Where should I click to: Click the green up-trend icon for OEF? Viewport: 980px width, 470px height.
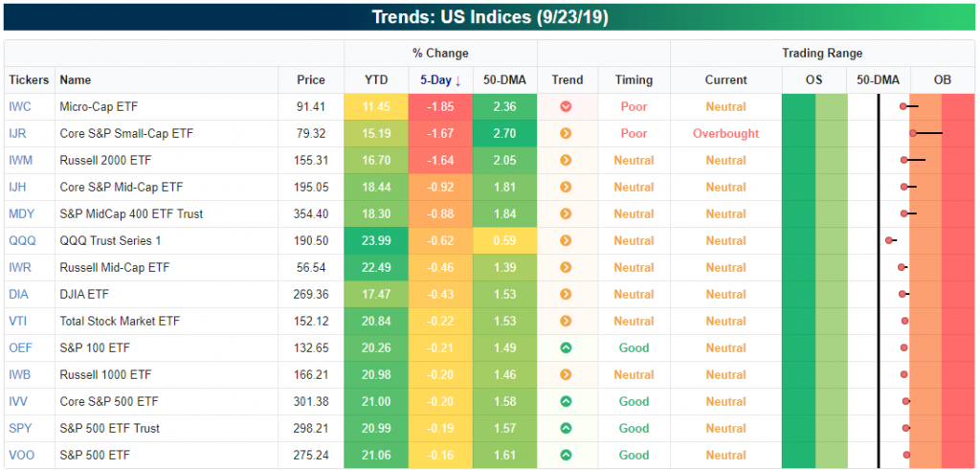566,347
